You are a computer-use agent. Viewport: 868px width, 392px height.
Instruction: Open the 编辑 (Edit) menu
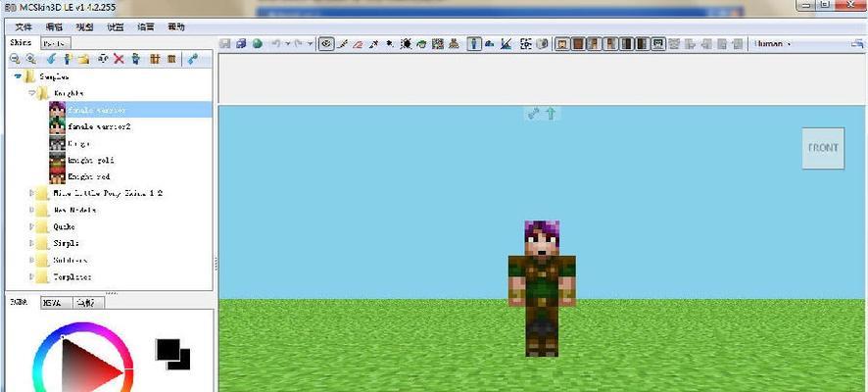[54, 26]
